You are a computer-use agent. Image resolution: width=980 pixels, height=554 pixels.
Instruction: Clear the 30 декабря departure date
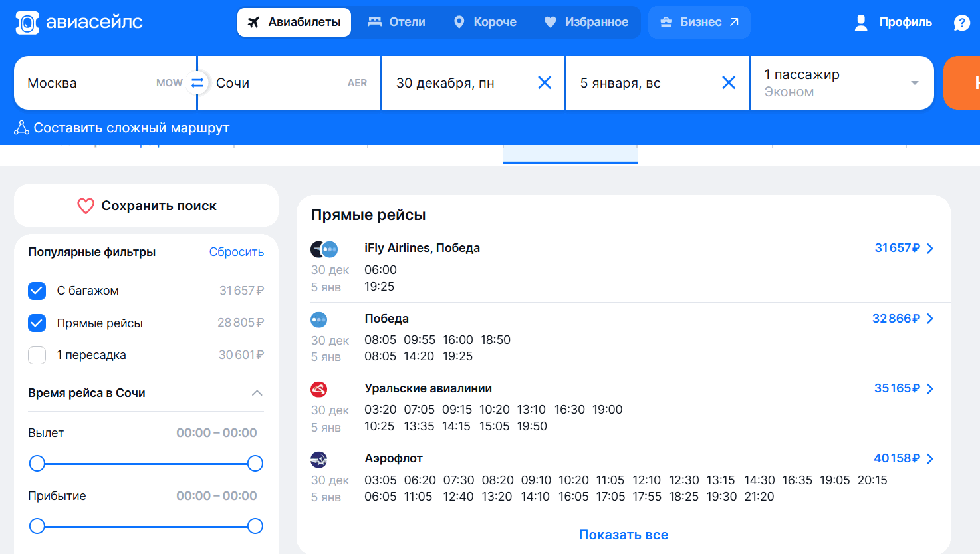545,83
